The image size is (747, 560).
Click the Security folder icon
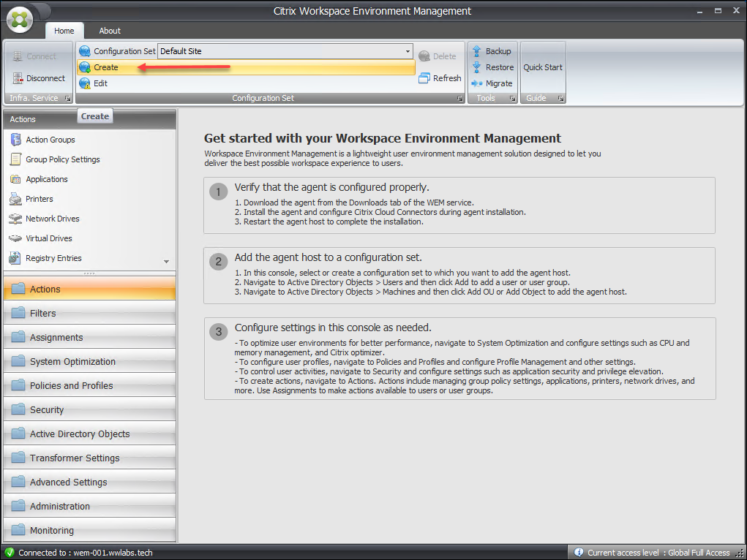pos(18,409)
